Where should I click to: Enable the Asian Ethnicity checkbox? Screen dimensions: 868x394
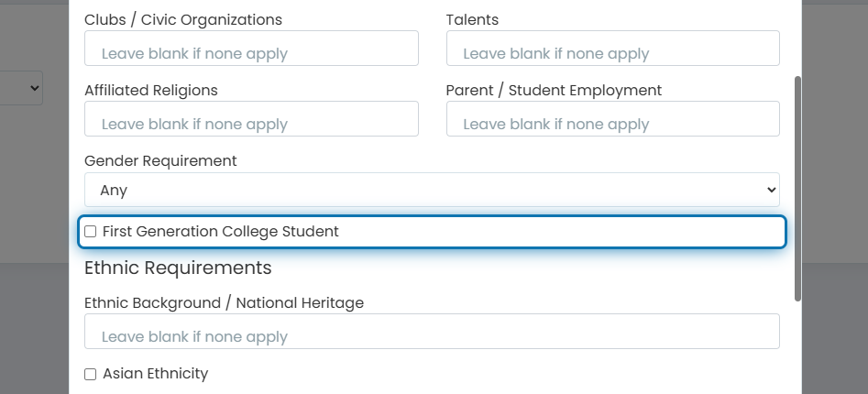coord(90,375)
